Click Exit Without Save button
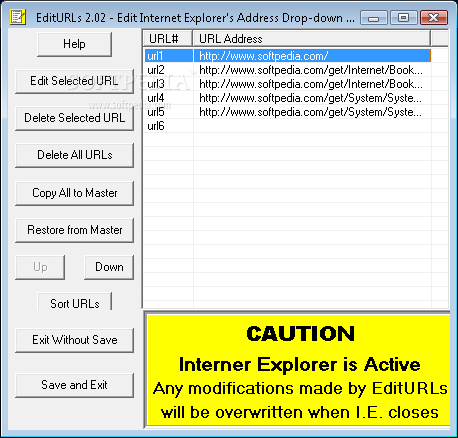The width and height of the screenshot is (458, 438). (x=74, y=340)
